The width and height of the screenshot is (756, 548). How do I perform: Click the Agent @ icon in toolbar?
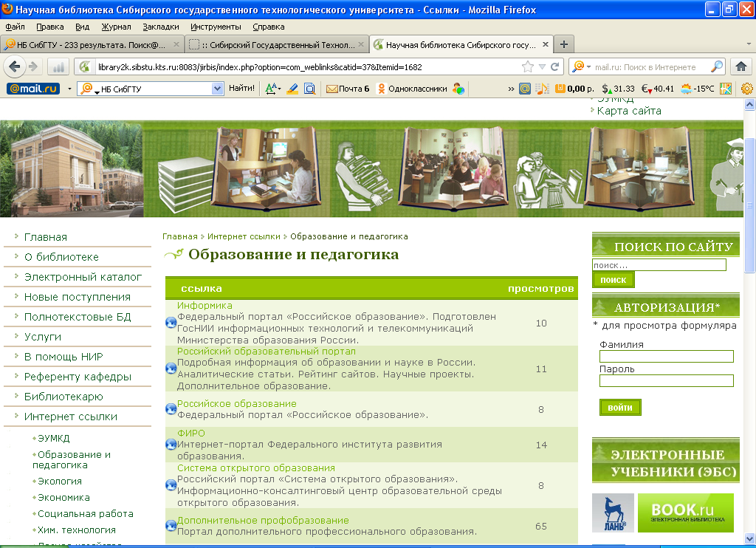pyautogui.click(x=525, y=89)
